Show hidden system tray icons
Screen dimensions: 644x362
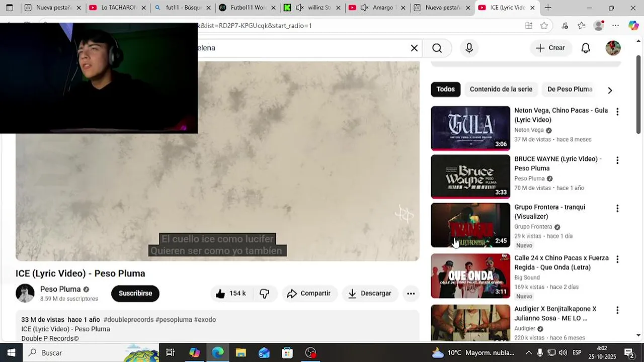[529, 353]
